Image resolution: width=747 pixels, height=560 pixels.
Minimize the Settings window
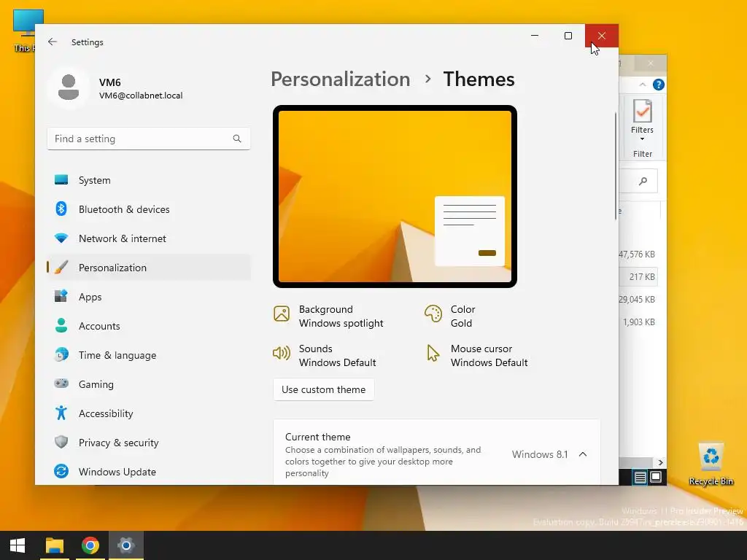click(x=535, y=36)
